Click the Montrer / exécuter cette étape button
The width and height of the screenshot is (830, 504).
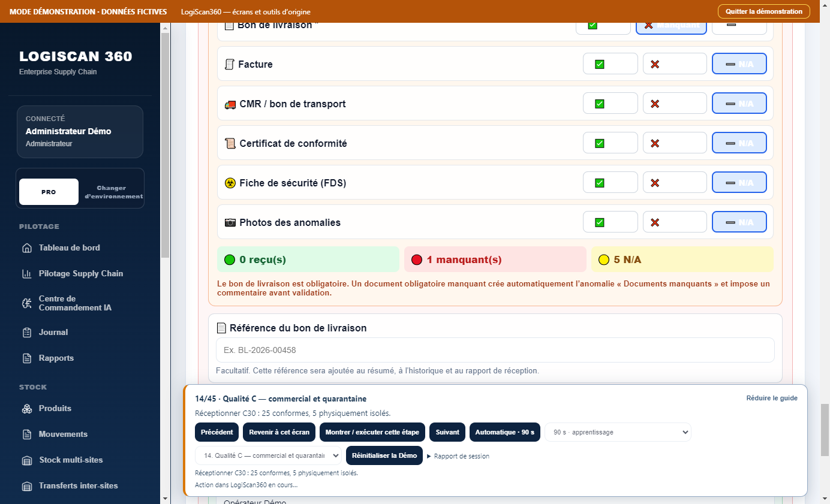[372, 432]
